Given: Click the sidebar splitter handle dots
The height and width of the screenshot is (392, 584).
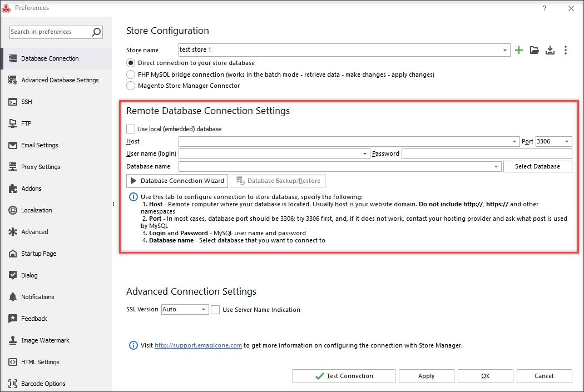Looking at the screenshot, I should point(113,204).
